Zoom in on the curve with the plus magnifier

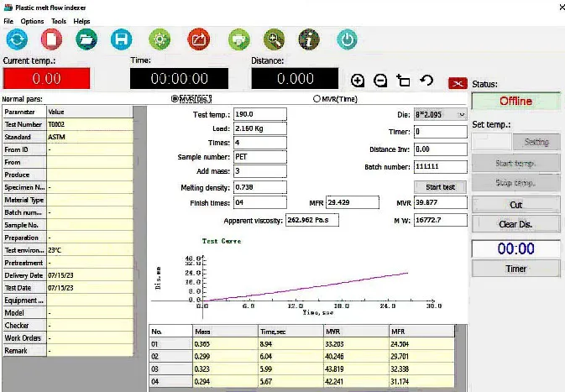click(x=358, y=81)
